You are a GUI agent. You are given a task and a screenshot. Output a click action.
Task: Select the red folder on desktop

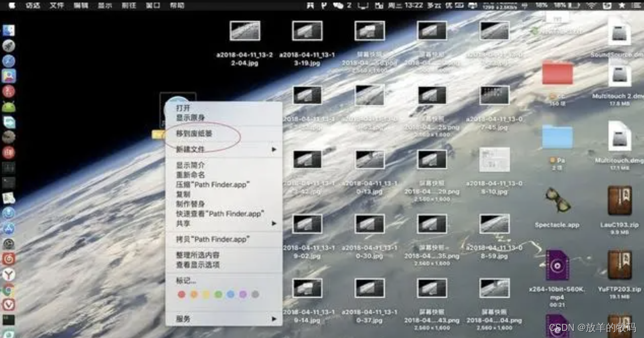[x=557, y=74]
